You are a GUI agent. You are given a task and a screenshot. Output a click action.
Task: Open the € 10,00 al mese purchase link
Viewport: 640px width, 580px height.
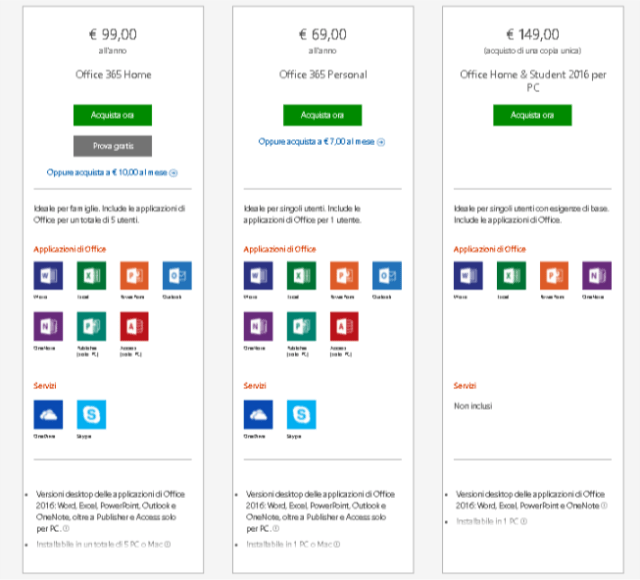pos(111,173)
